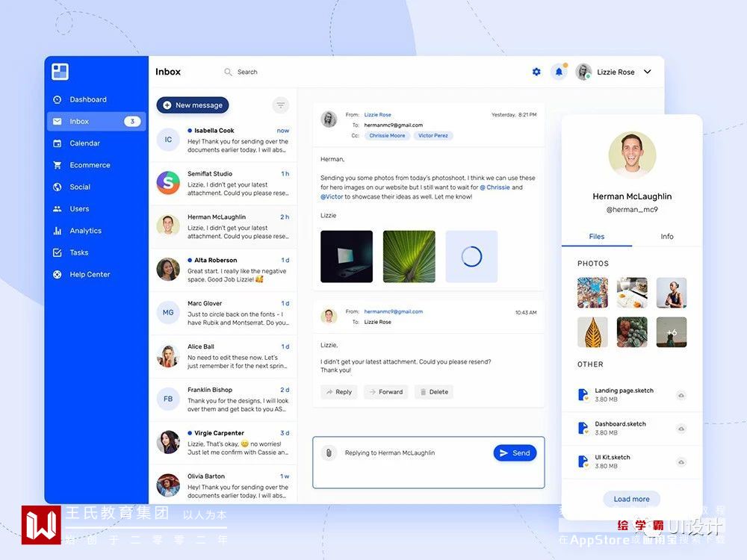Screen dimensions: 747x560
Task: Open the Isabella Cook conversation
Action: [x=223, y=140]
